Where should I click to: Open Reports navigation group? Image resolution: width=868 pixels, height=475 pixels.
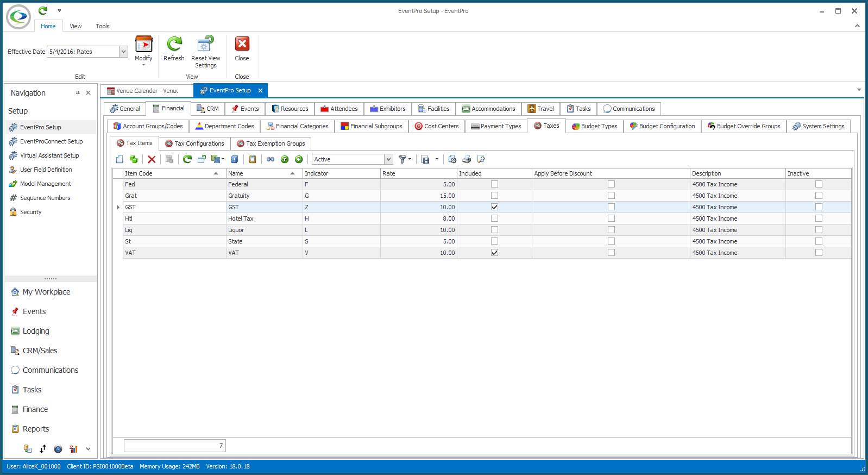click(36, 429)
